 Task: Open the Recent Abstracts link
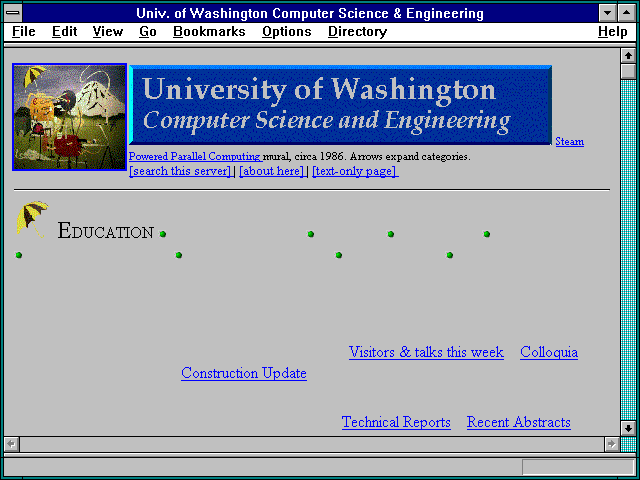tap(518, 422)
